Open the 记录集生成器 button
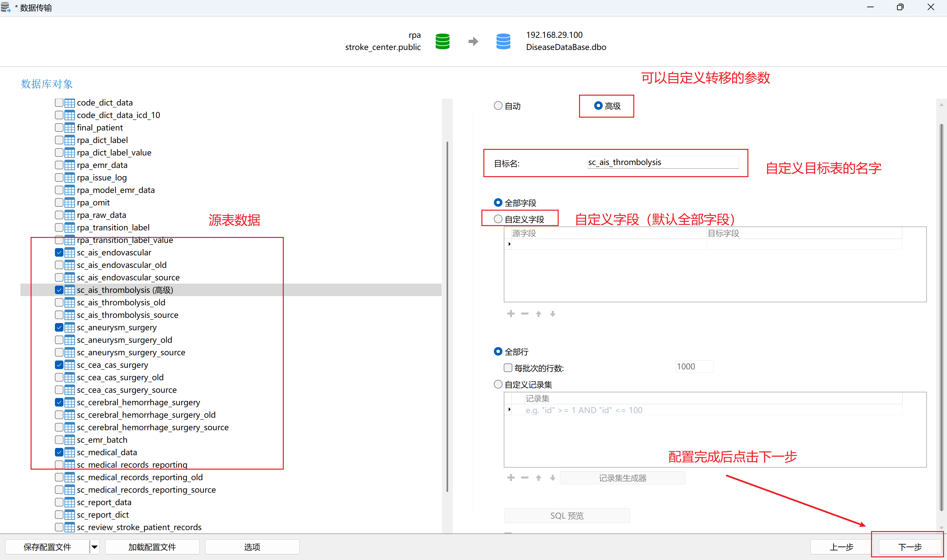 (x=622, y=478)
